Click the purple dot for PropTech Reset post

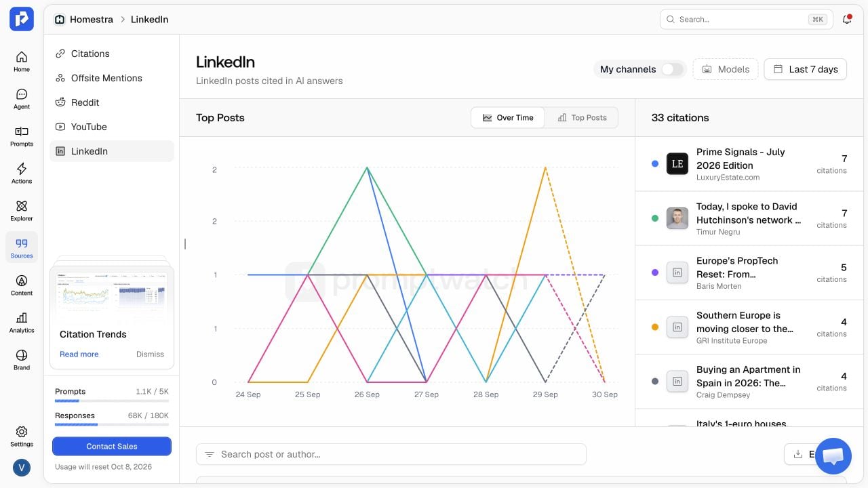click(x=655, y=272)
